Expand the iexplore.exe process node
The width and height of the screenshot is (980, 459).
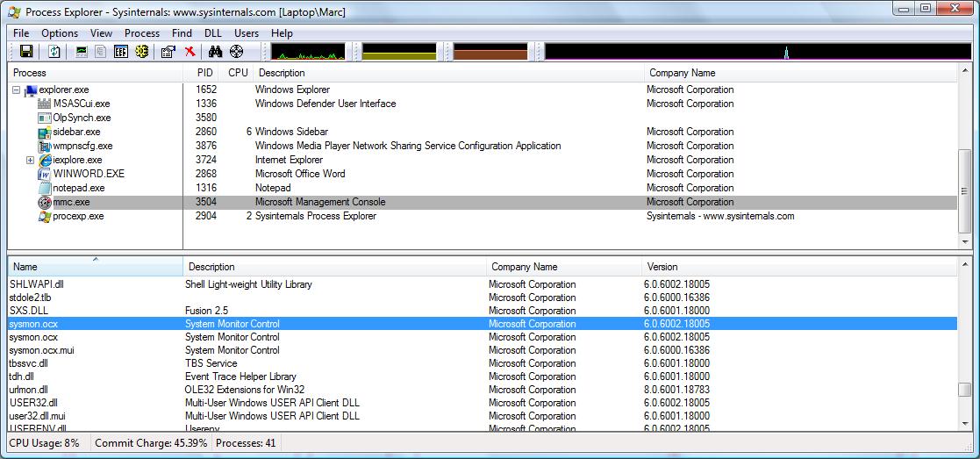coord(30,160)
